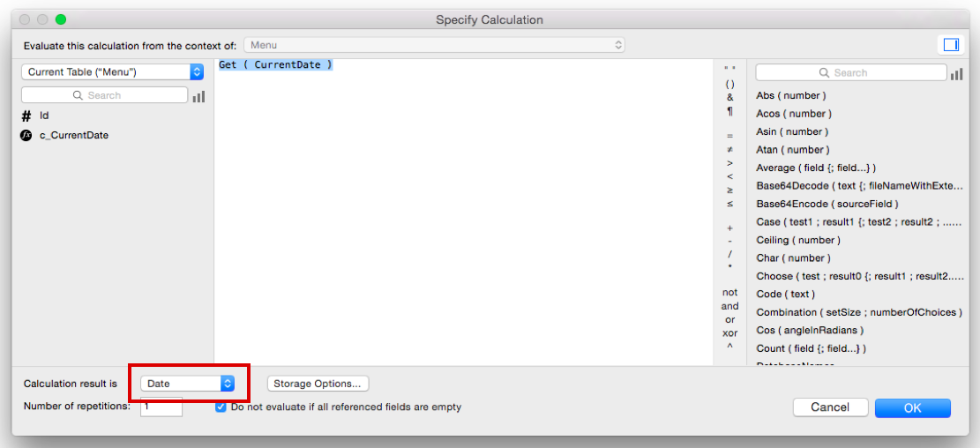Select the Atan ( number ) function
The height and width of the screenshot is (448, 980).
793,150
